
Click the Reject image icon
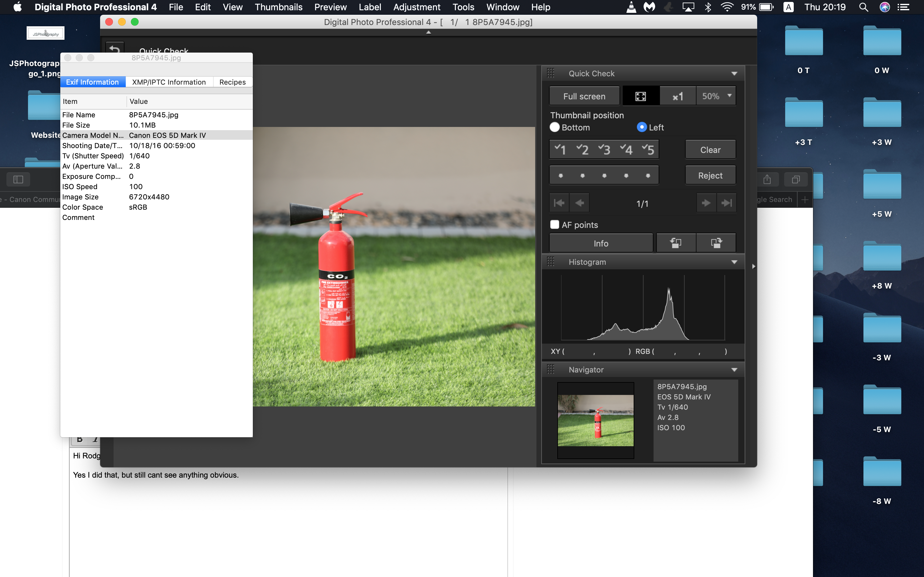pyautogui.click(x=710, y=175)
